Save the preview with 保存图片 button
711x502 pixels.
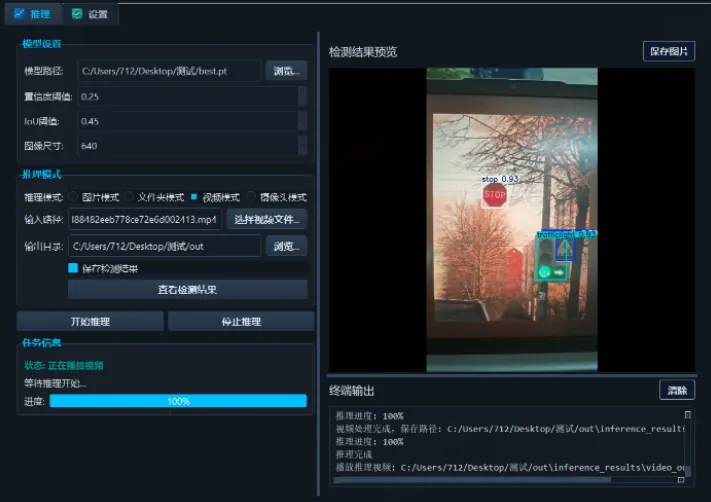pyautogui.click(x=669, y=51)
